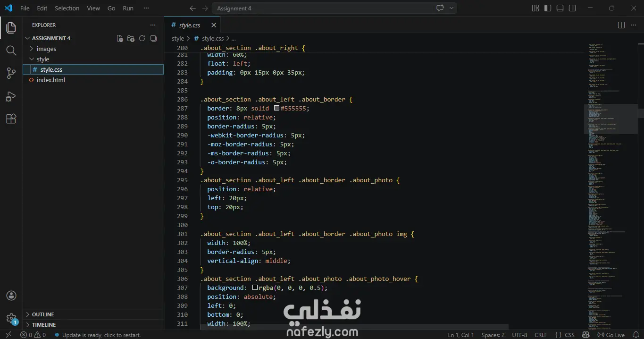The height and width of the screenshot is (339, 644).
Task: Select index.html in the Explorer
Action: [50, 80]
